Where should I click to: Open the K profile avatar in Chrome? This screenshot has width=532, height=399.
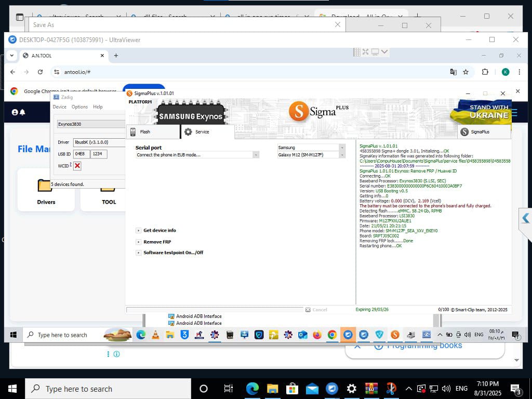505,72
